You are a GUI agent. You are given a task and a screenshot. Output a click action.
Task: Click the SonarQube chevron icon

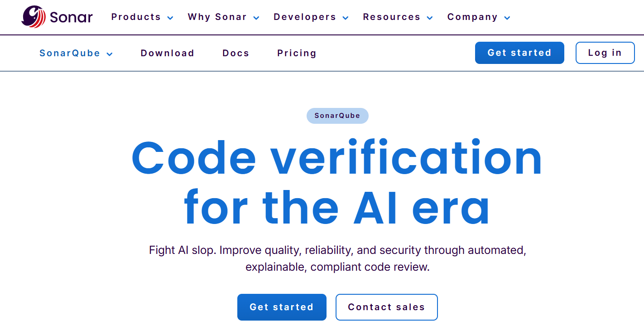[x=109, y=54]
